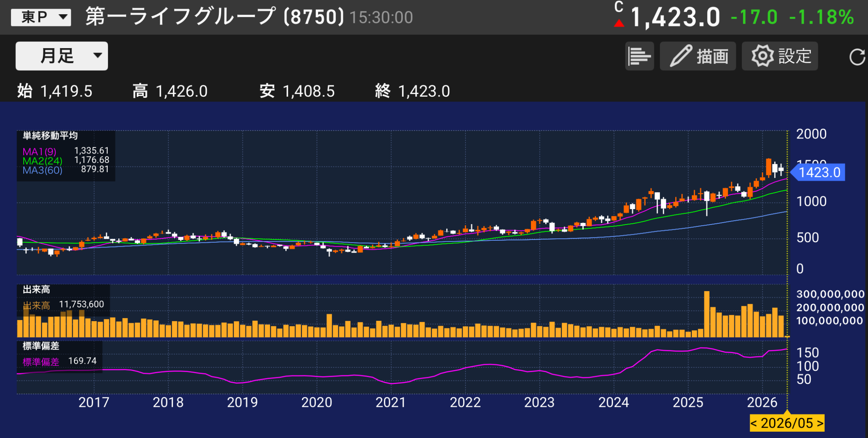Click the current price 1,423.0 in header
The image size is (868, 438).
pos(675,18)
